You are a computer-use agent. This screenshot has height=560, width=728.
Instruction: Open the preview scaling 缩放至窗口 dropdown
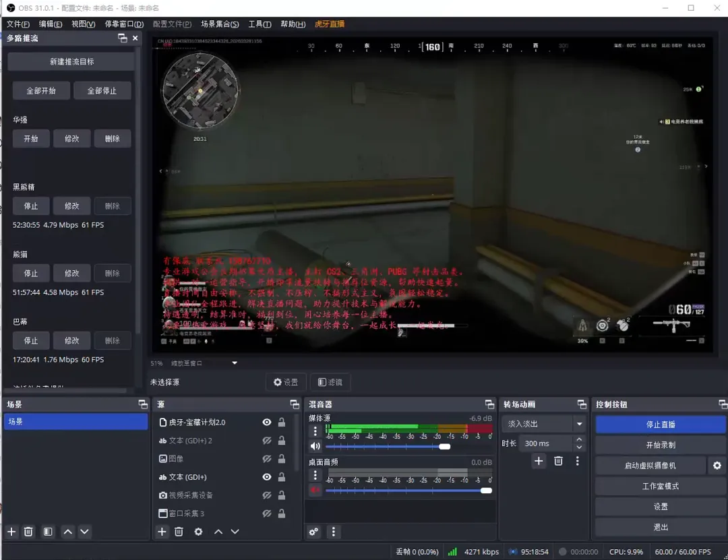tap(205, 363)
